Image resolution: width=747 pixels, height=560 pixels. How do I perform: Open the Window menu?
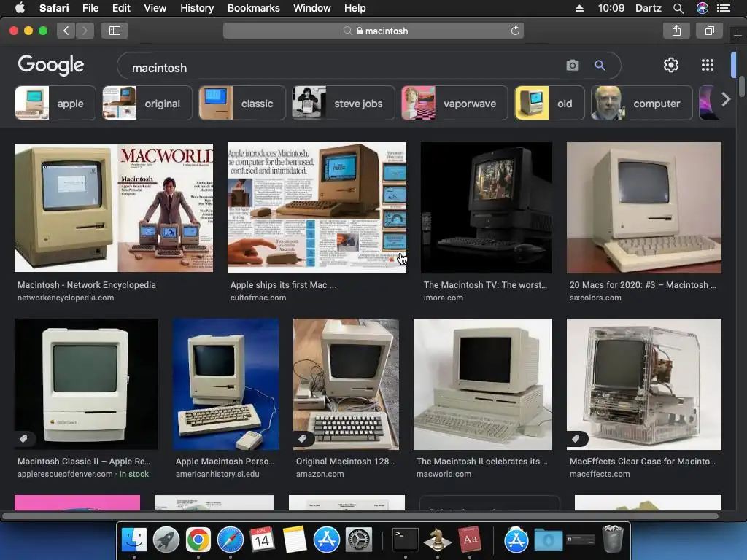pos(312,8)
